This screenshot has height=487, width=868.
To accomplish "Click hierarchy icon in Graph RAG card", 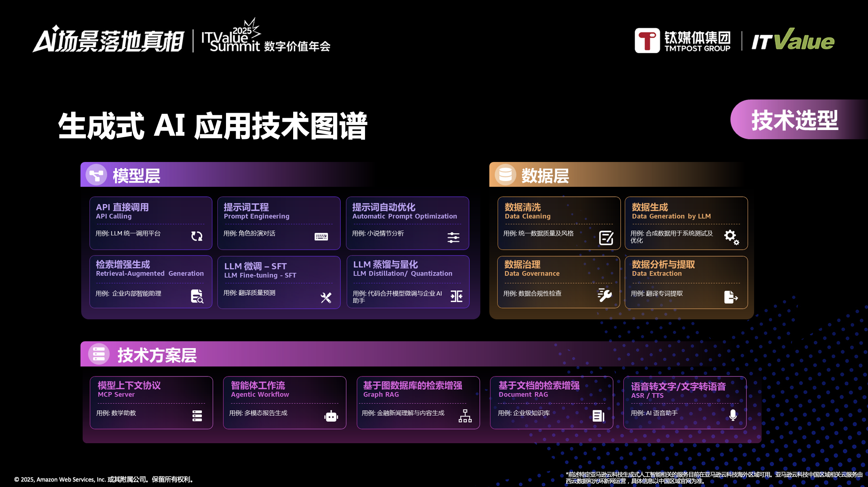I will (x=465, y=416).
